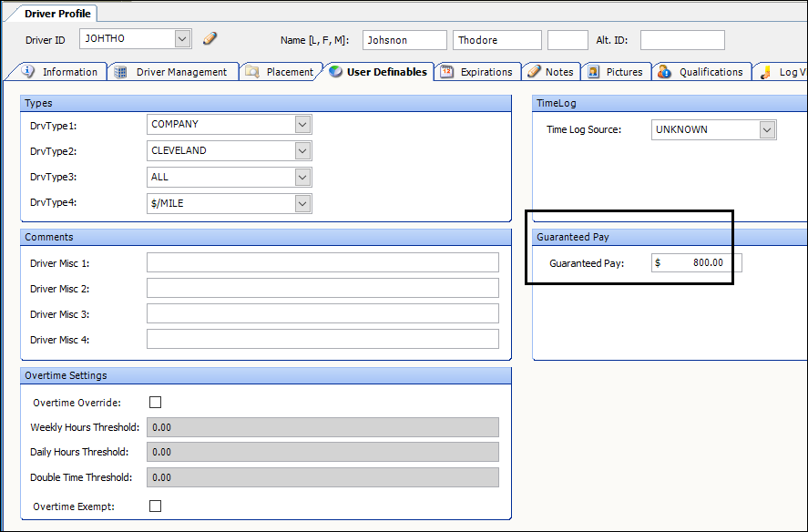Click the pencil edit icon beside Driver ID
This screenshot has height=532, width=808.
click(x=210, y=38)
